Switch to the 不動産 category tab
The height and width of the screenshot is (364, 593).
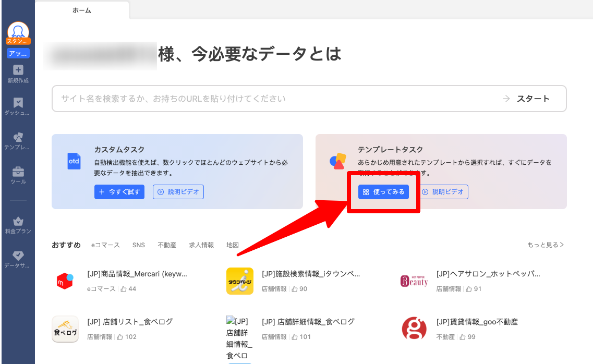[167, 245]
